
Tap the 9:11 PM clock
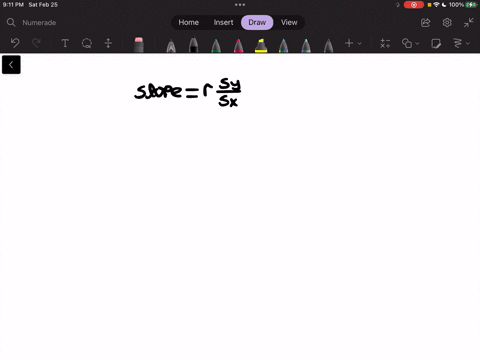coord(13,5)
